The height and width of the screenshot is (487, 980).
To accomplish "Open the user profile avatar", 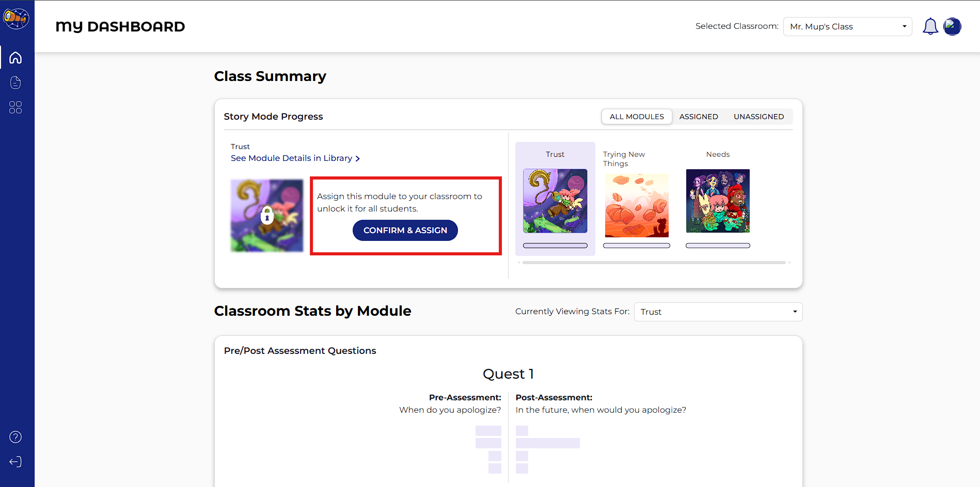I will pyautogui.click(x=952, y=26).
